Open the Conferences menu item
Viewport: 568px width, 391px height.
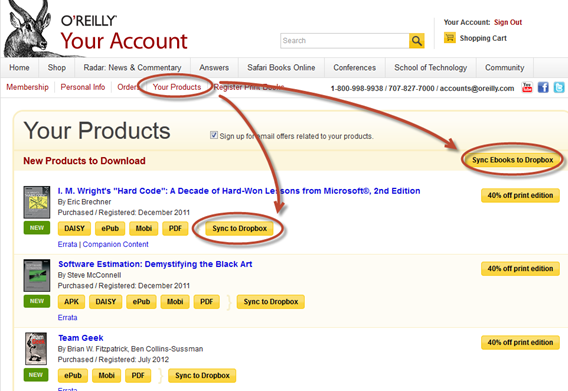pos(355,67)
